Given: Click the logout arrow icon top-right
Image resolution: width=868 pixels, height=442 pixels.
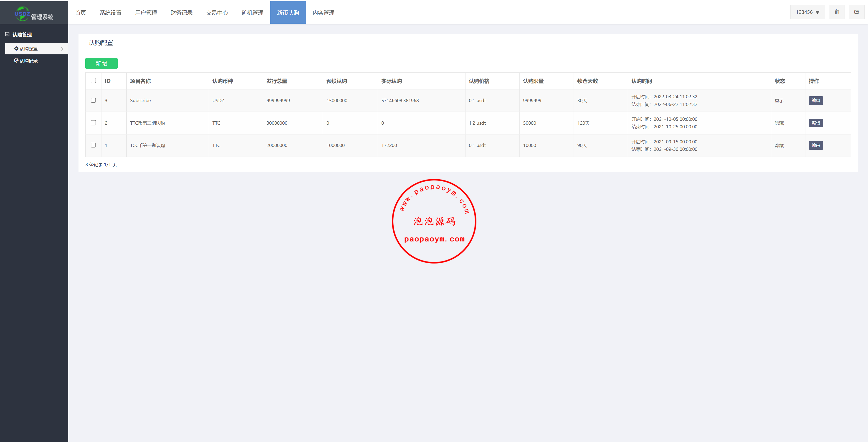Looking at the screenshot, I should (856, 12).
